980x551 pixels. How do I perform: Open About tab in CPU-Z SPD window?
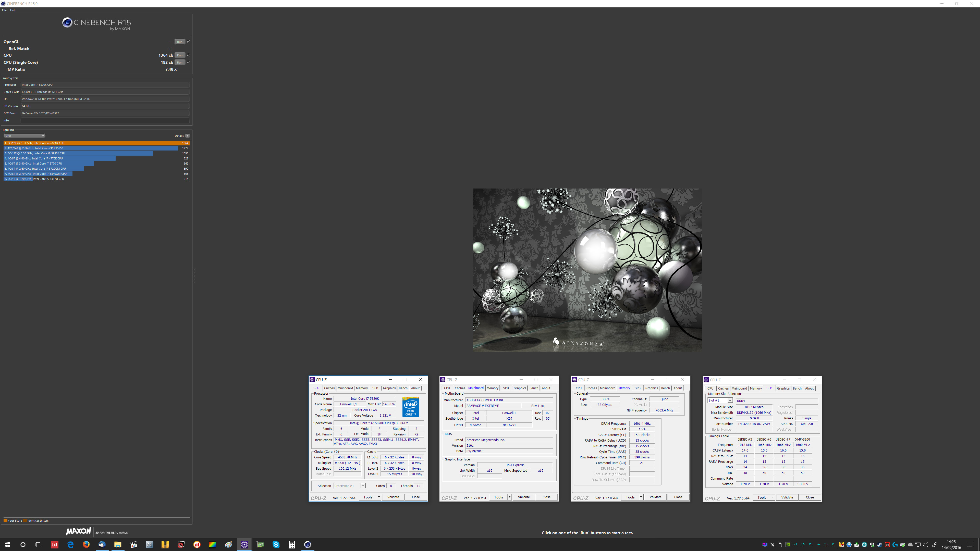pyautogui.click(x=809, y=389)
